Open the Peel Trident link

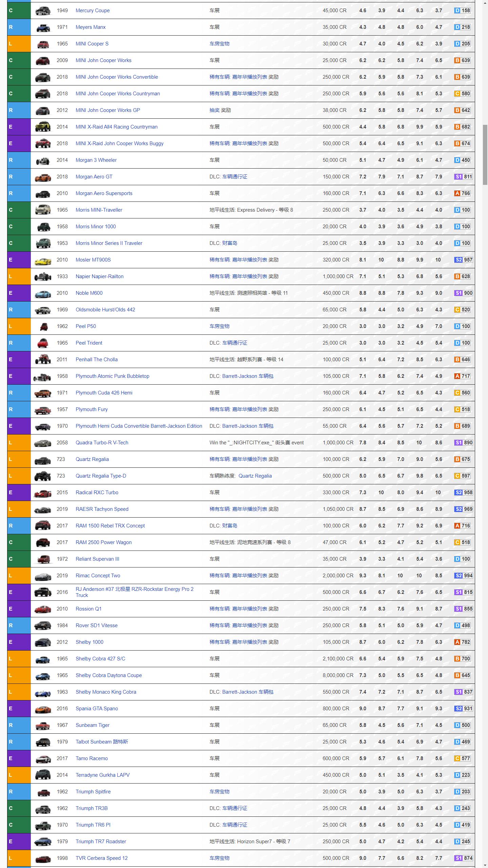pyautogui.click(x=89, y=343)
